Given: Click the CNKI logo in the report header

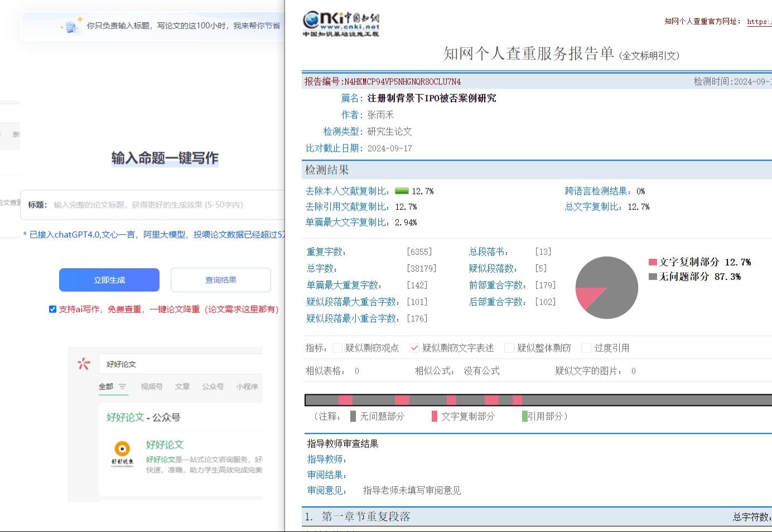Looking at the screenshot, I should 341,24.
